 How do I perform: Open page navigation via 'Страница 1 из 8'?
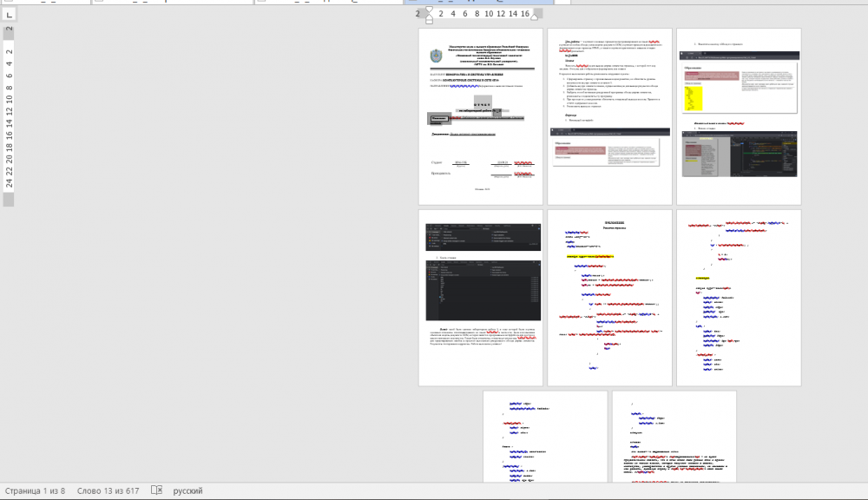point(35,490)
